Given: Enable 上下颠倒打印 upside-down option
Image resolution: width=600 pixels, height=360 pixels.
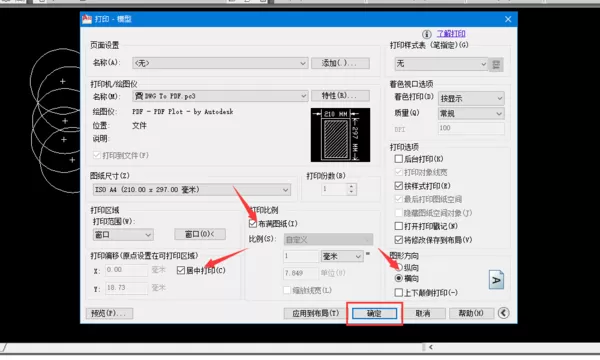Looking at the screenshot, I should click(x=398, y=293).
